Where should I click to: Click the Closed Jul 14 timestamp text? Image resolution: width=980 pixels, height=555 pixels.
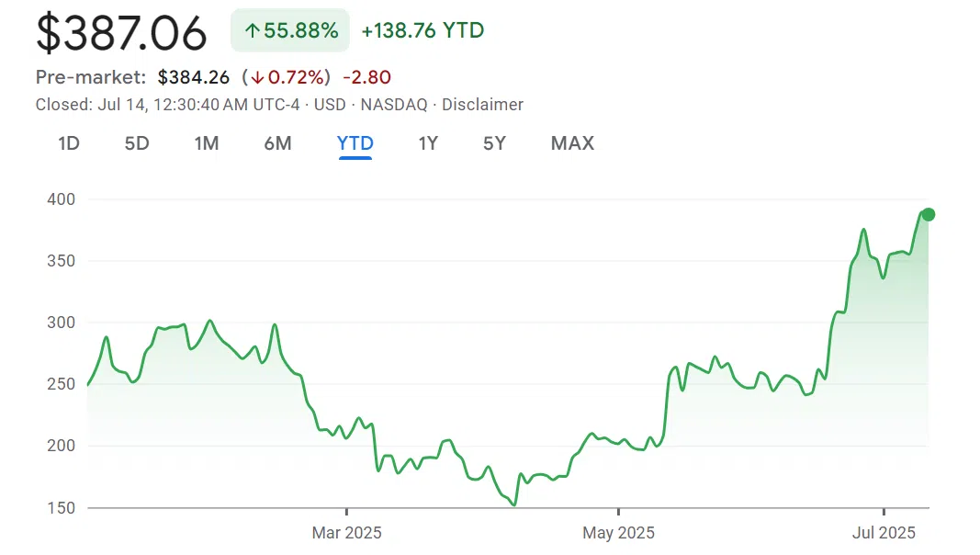click(167, 105)
